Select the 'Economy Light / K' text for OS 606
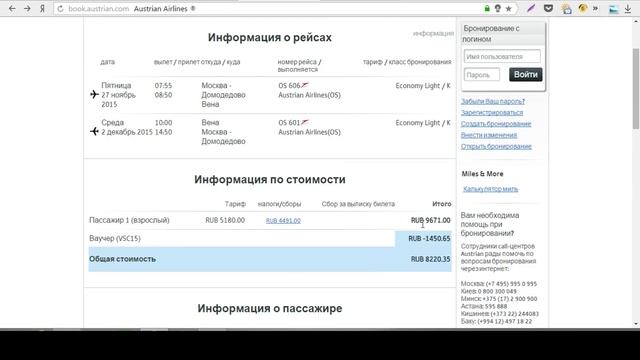This screenshot has width=640, height=360. 422,86
